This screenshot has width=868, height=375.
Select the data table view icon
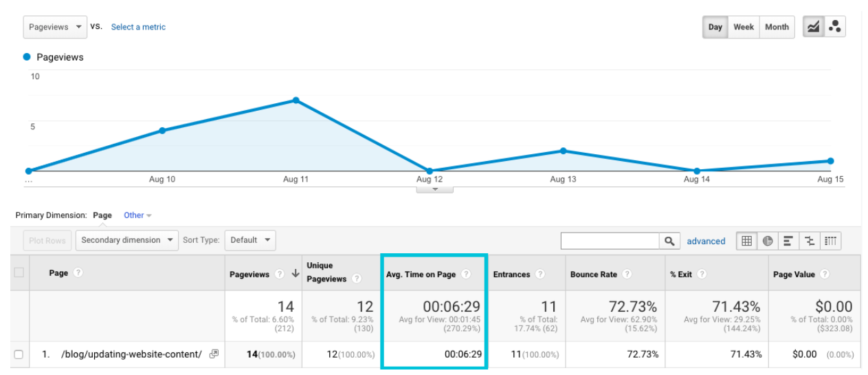pyautogui.click(x=747, y=241)
